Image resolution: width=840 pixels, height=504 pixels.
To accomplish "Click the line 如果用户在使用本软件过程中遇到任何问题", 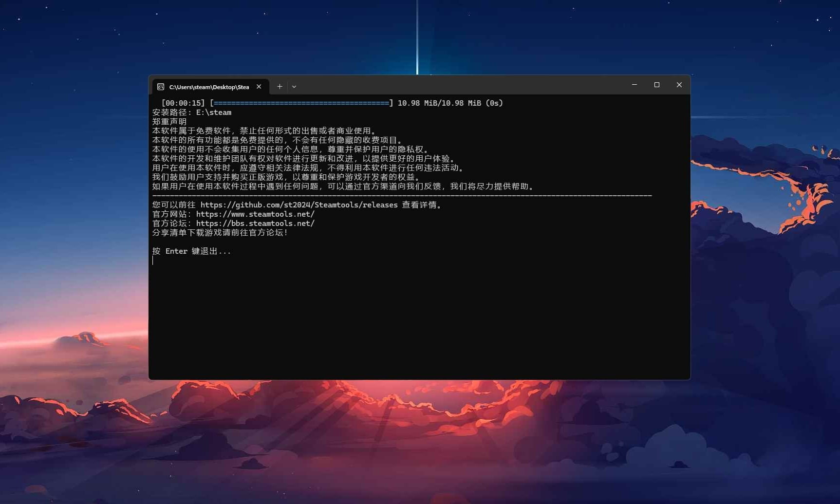I will click(344, 187).
